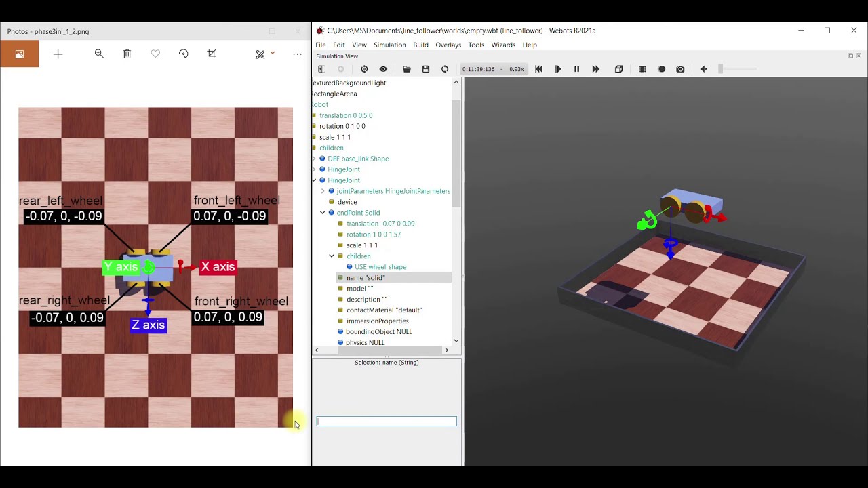Open a world file with the folder icon

click(407, 69)
